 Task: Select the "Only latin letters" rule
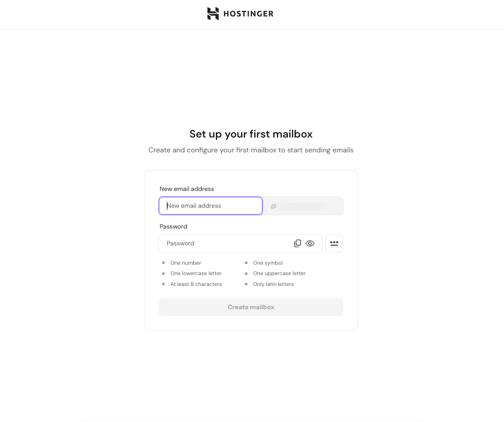pyautogui.click(x=273, y=284)
